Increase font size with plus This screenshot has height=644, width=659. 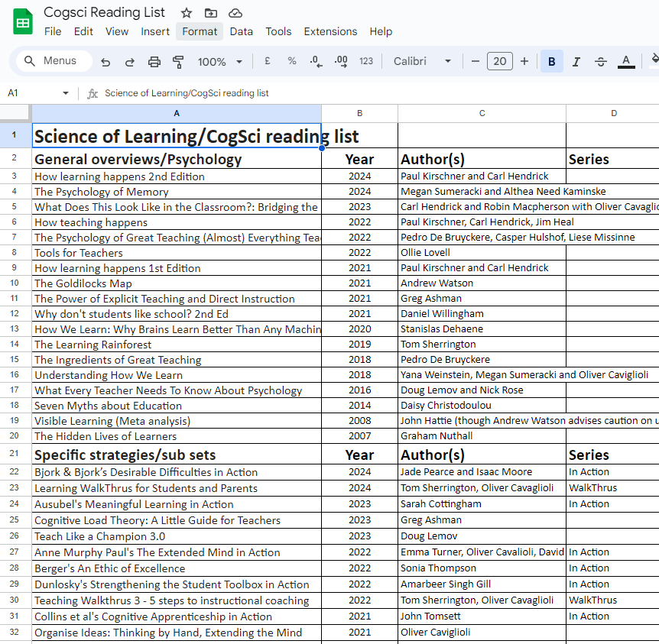pos(524,61)
